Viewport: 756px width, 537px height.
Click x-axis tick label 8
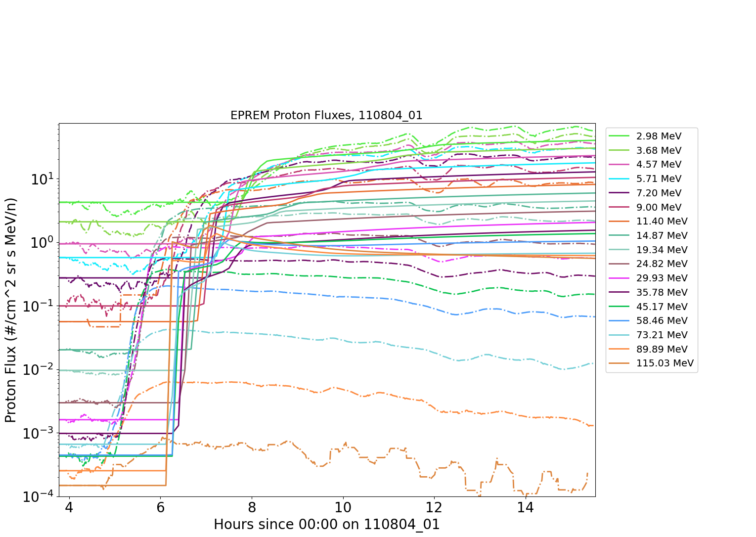[x=252, y=507]
